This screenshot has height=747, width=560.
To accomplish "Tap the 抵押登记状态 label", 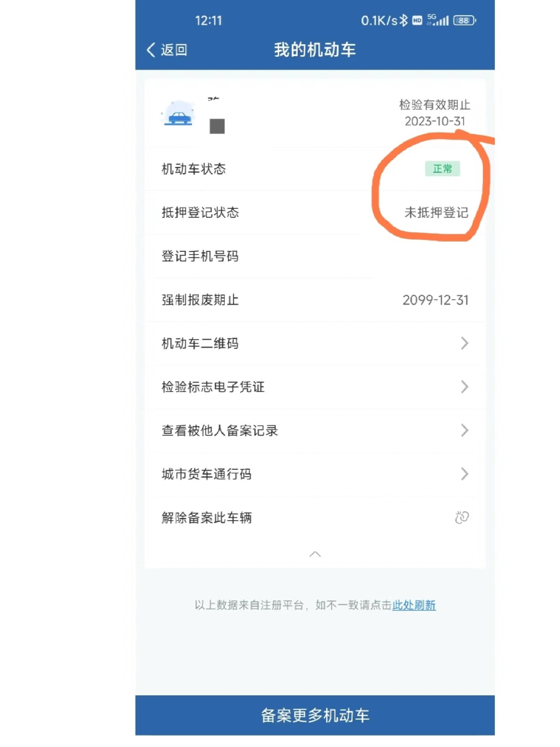I will [x=200, y=212].
